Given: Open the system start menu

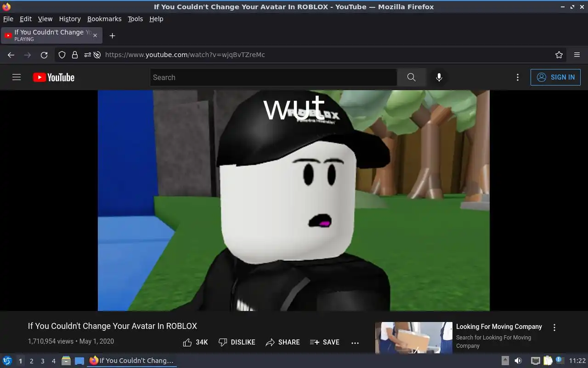Looking at the screenshot, I should click(x=7, y=361).
